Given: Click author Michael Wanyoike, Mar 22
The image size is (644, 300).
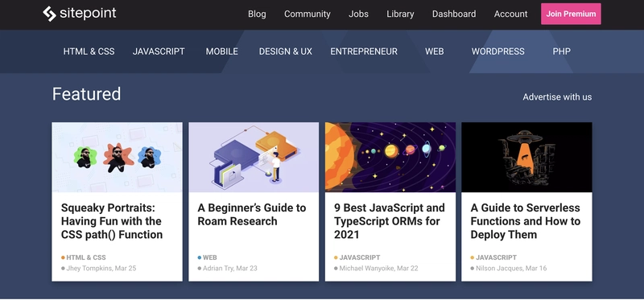Looking at the screenshot, I should [x=378, y=269].
